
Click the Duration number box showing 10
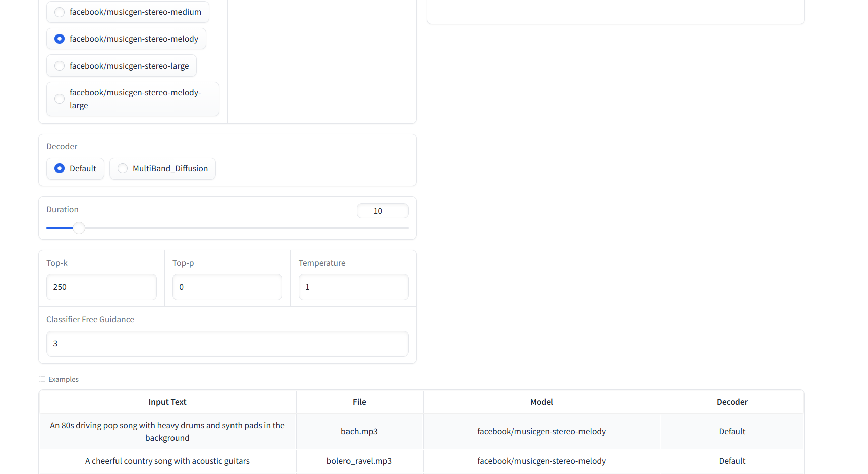click(382, 211)
